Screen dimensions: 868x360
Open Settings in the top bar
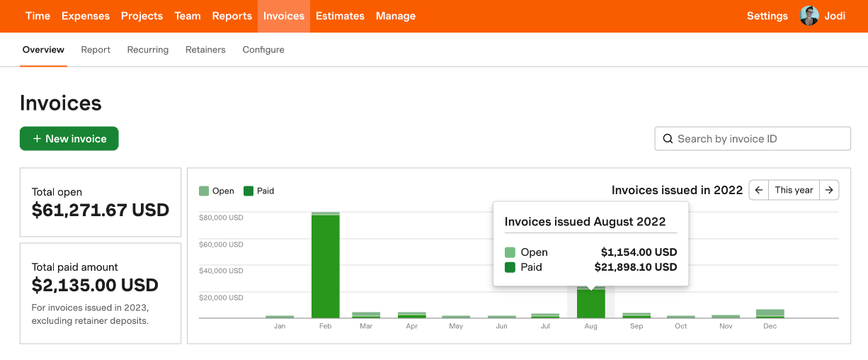pos(767,16)
